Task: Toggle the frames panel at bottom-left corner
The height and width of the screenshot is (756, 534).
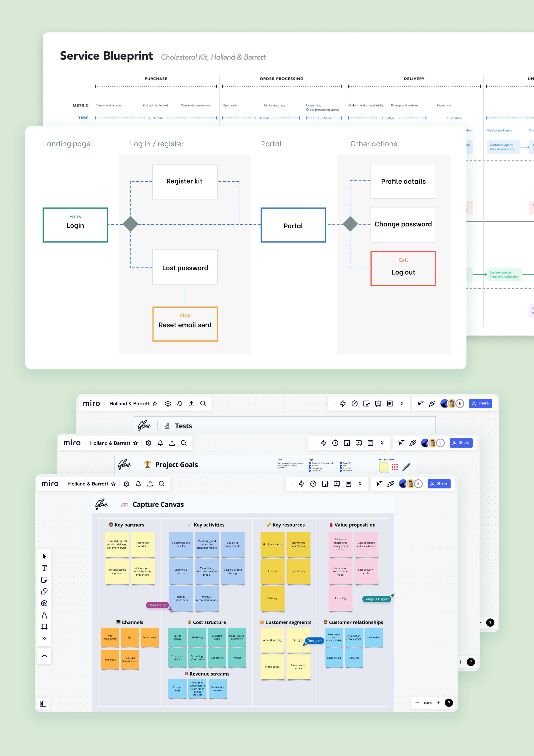Action: tap(43, 704)
